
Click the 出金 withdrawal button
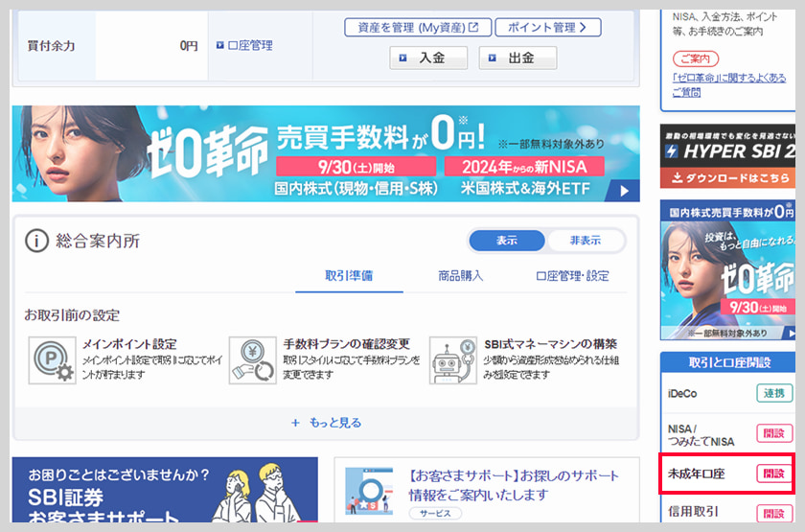(517, 58)
